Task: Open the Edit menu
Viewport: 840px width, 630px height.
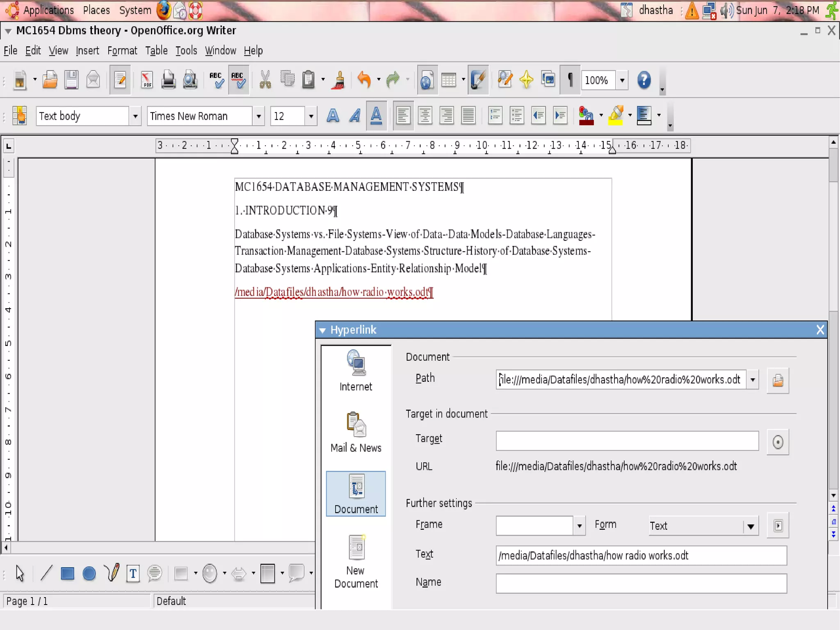Action: 33,50
